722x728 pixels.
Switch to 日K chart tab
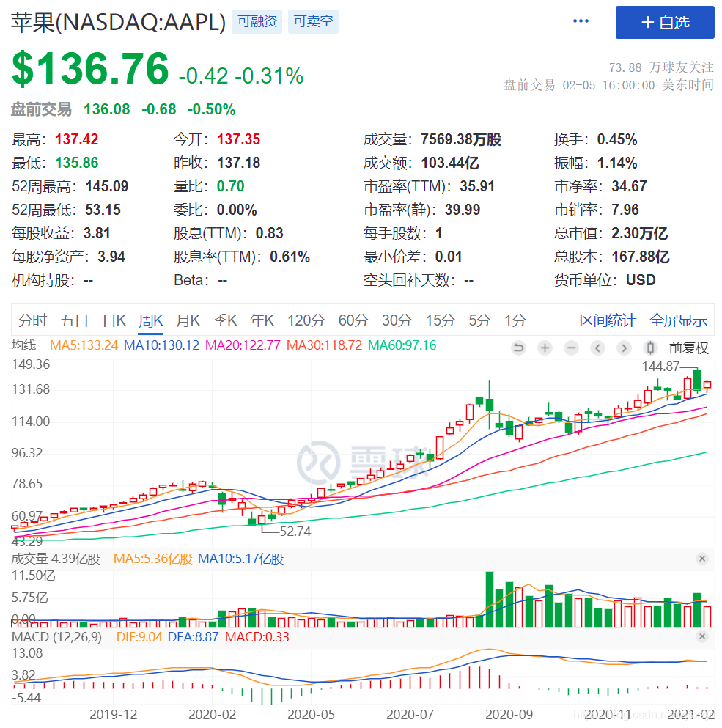point(114,320)
